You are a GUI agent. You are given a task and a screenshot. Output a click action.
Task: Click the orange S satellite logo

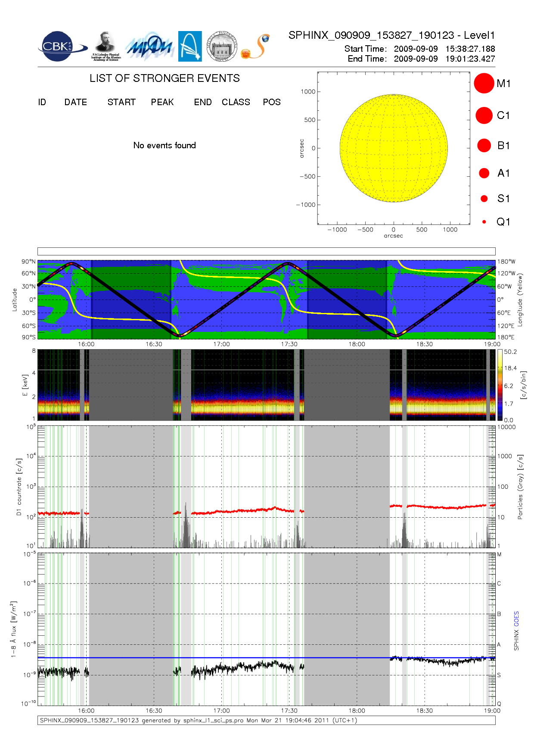click(x=255, y=47)
